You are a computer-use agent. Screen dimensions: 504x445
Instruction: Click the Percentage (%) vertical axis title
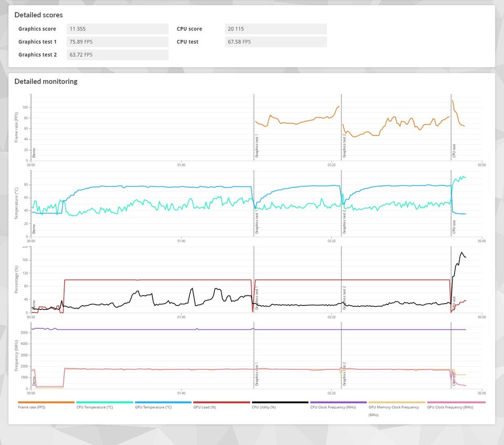point(16,280)
